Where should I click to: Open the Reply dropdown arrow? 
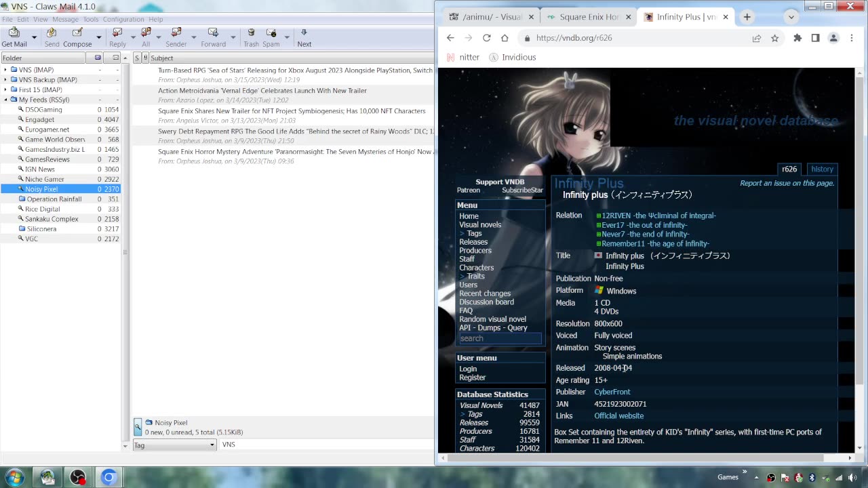[133, 38]
